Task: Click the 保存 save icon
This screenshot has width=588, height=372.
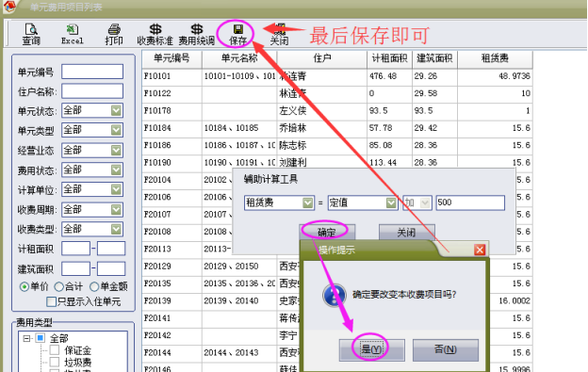Action: [237, 34]
